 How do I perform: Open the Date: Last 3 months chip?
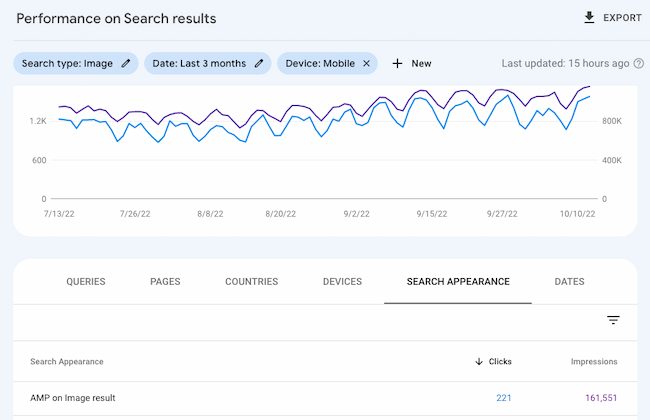coord(198,63)
